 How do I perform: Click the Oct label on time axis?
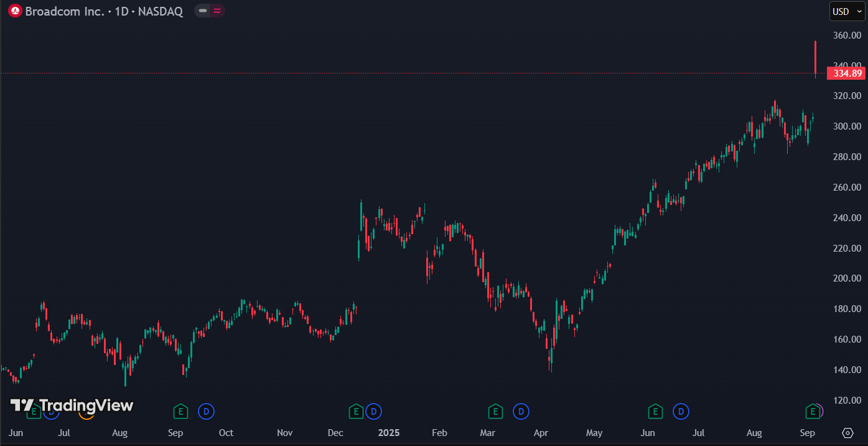click(x=226, y=433)
